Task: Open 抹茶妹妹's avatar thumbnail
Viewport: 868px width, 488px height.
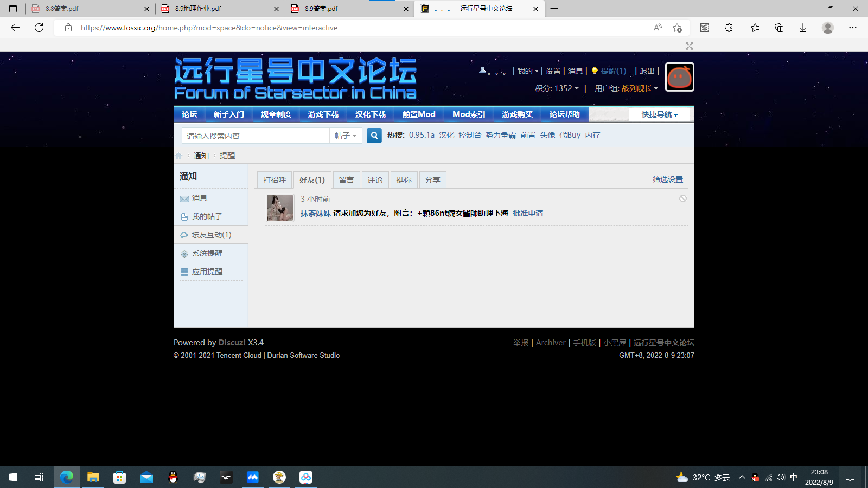Action: (x=279, y=208)
